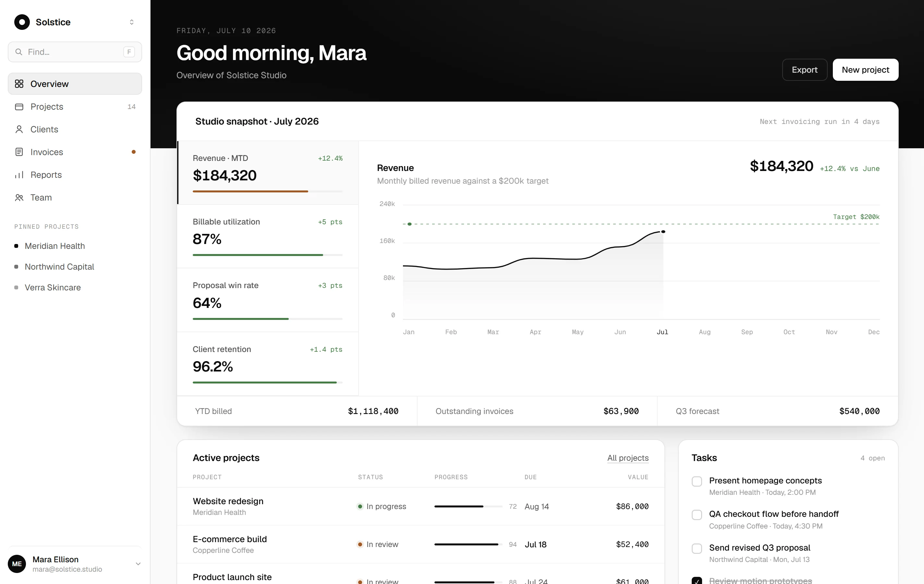Click the In progress status dot icon
This screenshot has height=584, width=924.
pos(360,506)
